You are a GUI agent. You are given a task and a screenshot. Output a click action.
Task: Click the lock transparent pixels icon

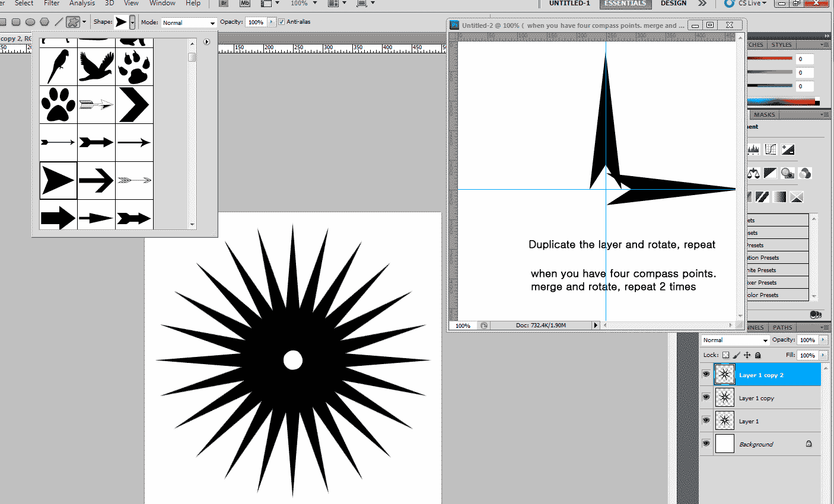[x=727, y=355]
